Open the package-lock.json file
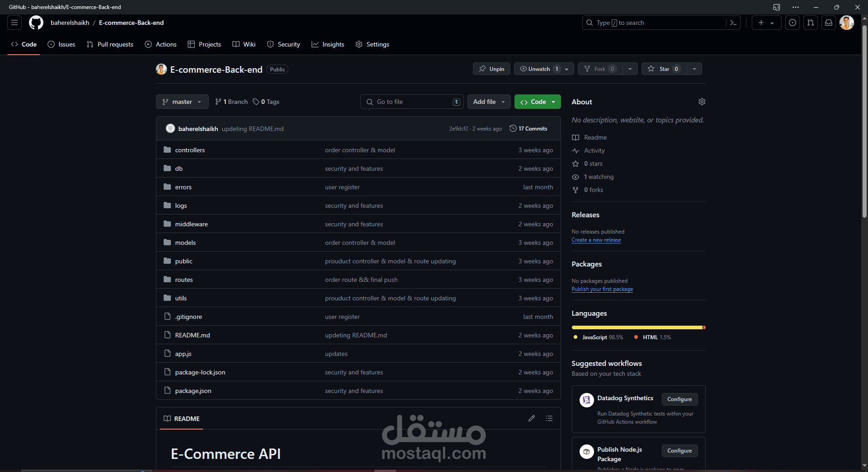868x472 pixels. 200,372
